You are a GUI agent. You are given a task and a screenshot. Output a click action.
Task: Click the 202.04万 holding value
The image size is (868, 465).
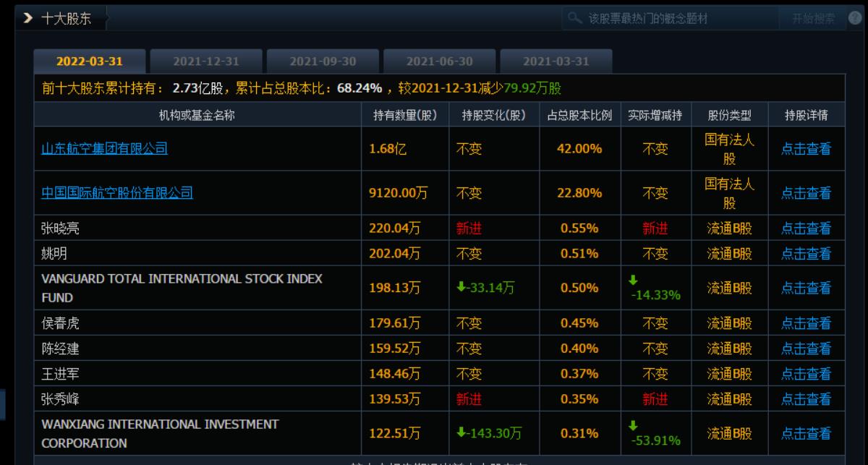(x=395, y=254)
